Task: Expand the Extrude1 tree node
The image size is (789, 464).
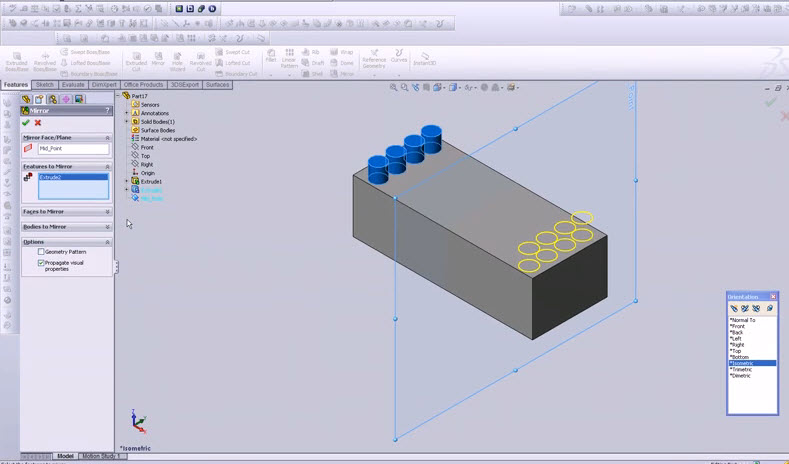Action: tap(127, 181)
